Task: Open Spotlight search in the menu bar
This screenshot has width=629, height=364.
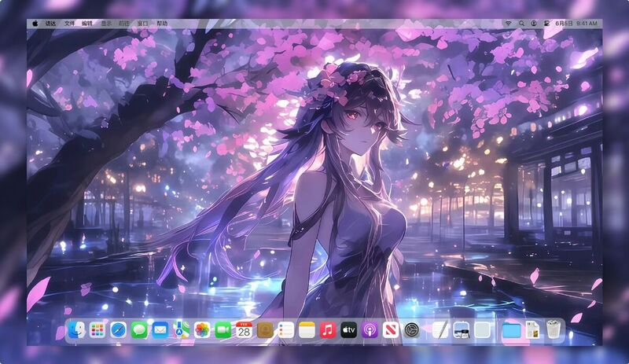Action: (x=521, y=24)
